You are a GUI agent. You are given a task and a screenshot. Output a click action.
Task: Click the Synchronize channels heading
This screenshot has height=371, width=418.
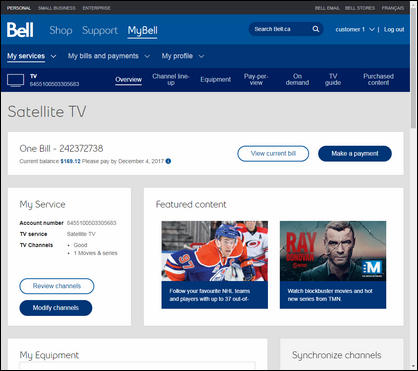click(337, 355)
